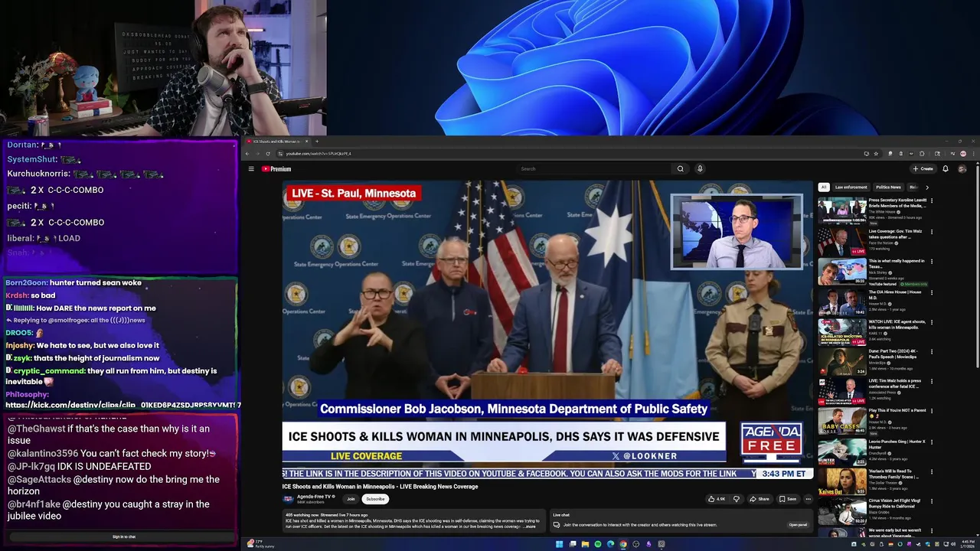Click Born2Goon's chat message

(73, 282)
